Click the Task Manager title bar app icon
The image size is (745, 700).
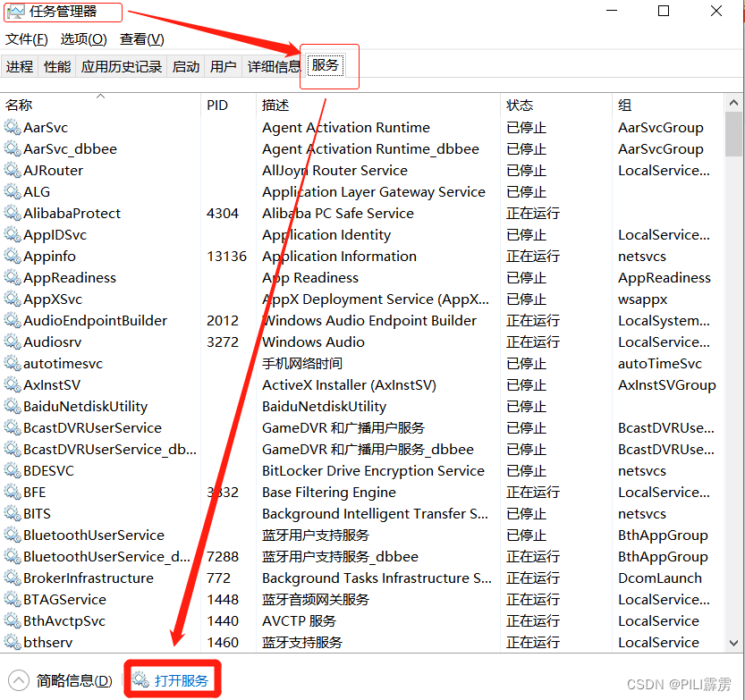click(16, 12)
